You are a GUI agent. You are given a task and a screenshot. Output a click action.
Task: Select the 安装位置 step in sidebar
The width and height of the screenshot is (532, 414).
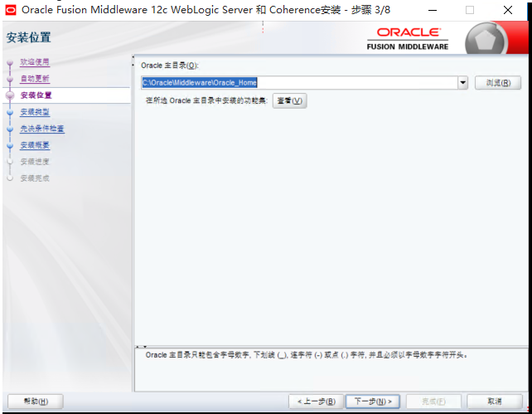[36, 95]
